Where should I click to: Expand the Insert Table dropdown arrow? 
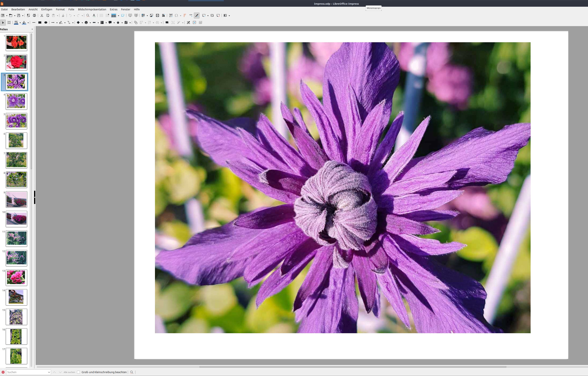(x=147, y=16)
